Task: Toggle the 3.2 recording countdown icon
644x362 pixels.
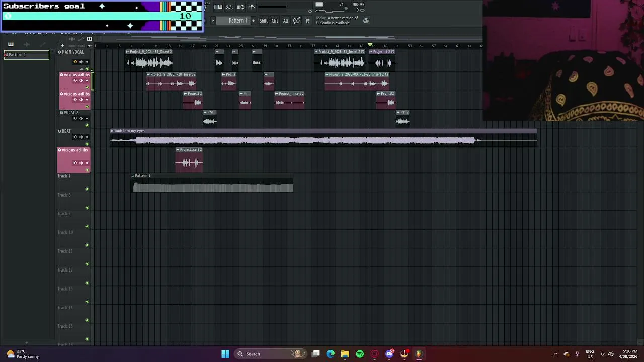Action: click(x=229, y=7)
